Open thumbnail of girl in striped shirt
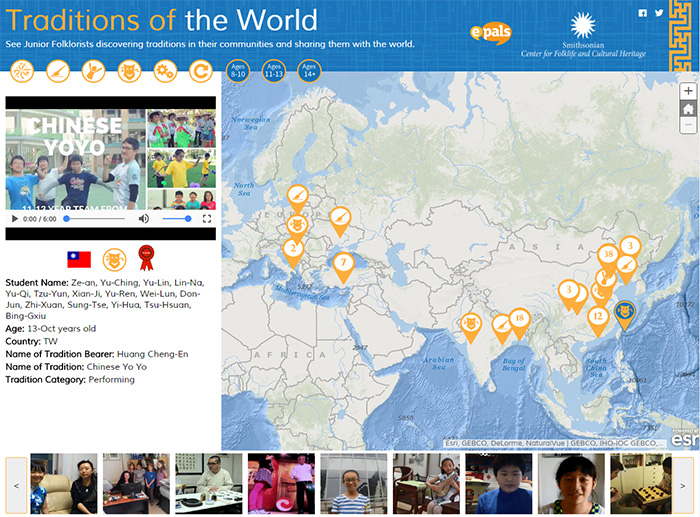Image resolution: width=700 pixels, height=517 pixels. (354, 484)
